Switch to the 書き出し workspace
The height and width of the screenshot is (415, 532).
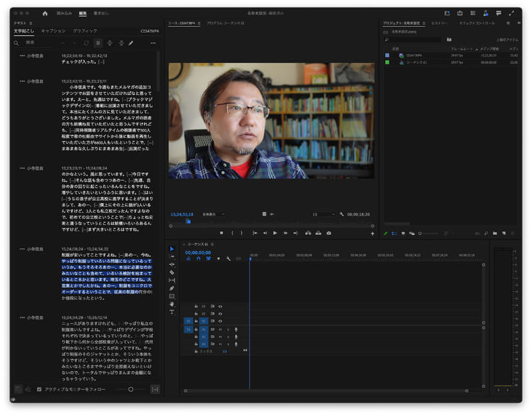click(101, 13)
